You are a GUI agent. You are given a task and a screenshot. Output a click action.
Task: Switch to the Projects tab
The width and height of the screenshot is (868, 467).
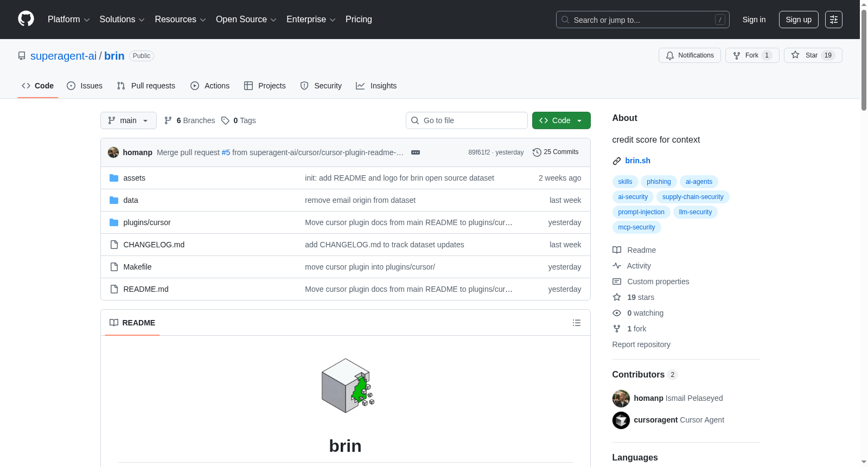point(265,86)
